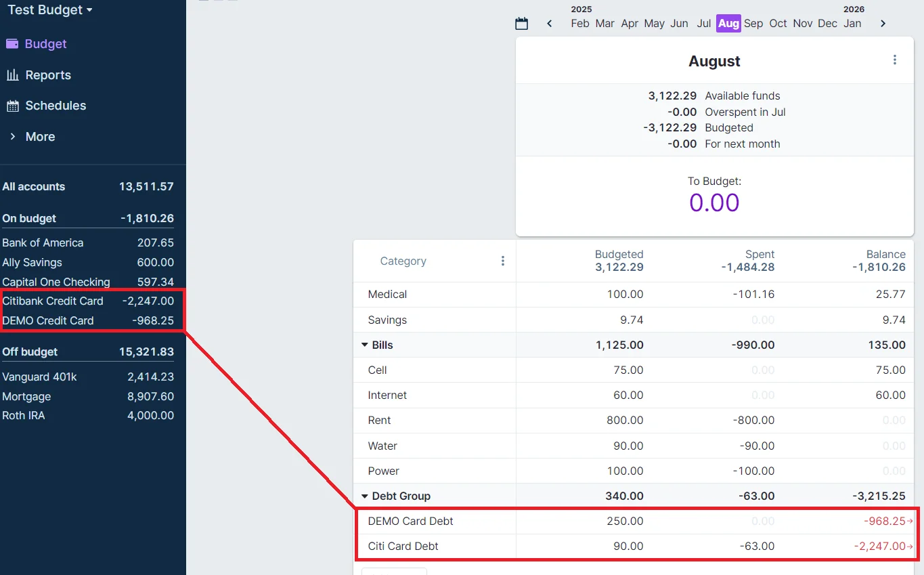The width and height of the screenshot is (924, 575).
Task: Click the Budget wallet icon in sidebar
Action: pyautogui.click(x=12, y=44)
